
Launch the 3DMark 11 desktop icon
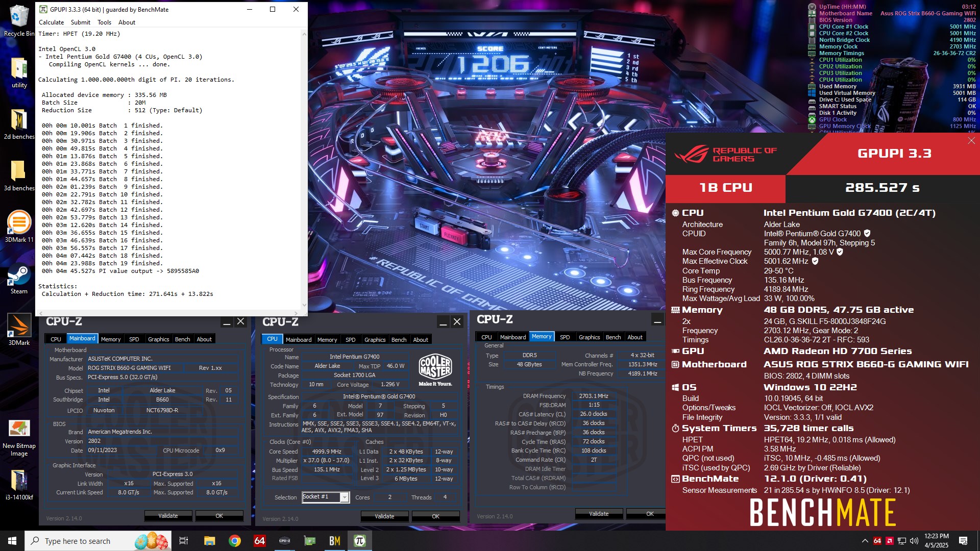19,227
